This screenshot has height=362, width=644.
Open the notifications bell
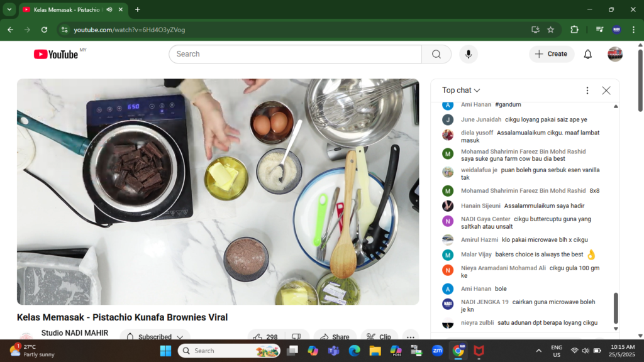[588, 54]
